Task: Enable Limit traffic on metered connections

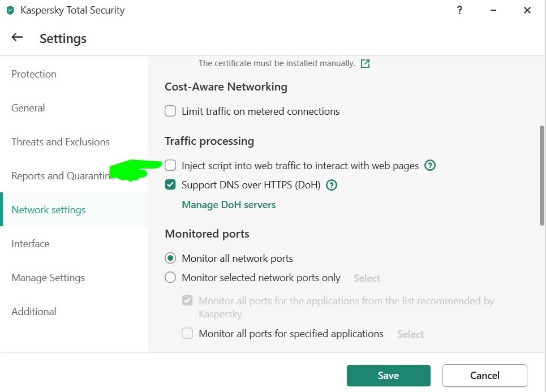Action: (170, 111)
